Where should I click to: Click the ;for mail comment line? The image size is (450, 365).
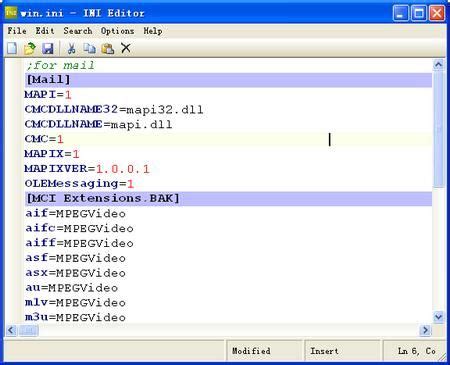[x=60, y=65]
